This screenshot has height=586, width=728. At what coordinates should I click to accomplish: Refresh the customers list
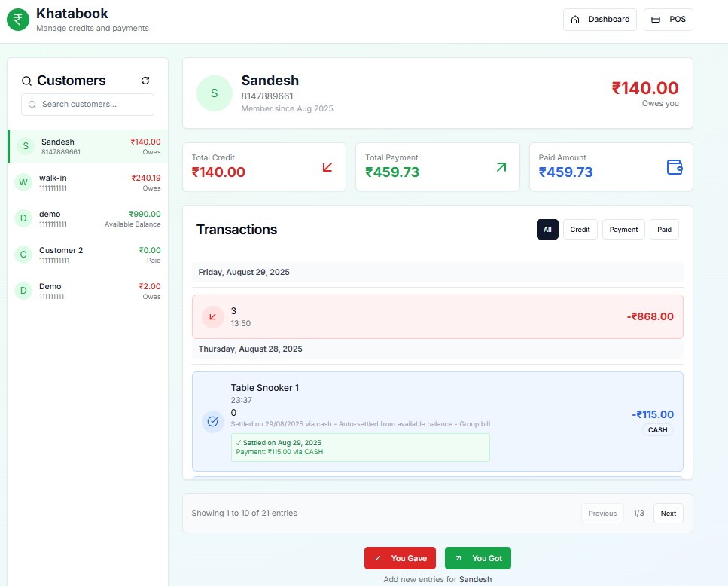point(145,81)
